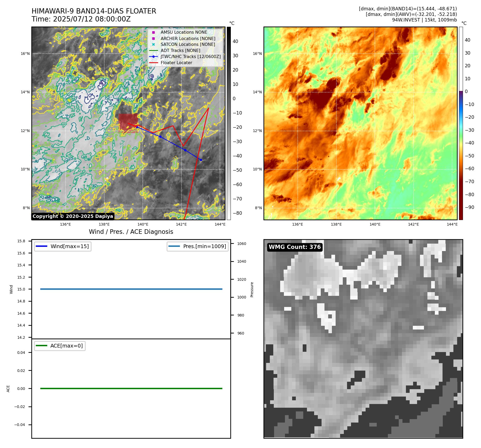Image resolution: width=481 pixels, height=448 pixels.
Task: Select the ARCHER Locations [NONE] legend label
Action: coord(188,38)
